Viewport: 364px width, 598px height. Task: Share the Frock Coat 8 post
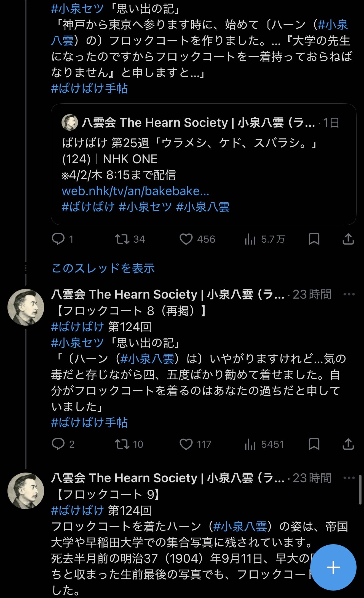(348, 444)
